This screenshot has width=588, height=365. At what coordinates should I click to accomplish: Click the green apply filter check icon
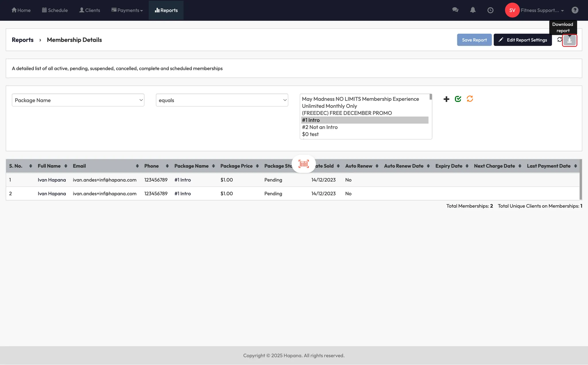pos(458,99)
